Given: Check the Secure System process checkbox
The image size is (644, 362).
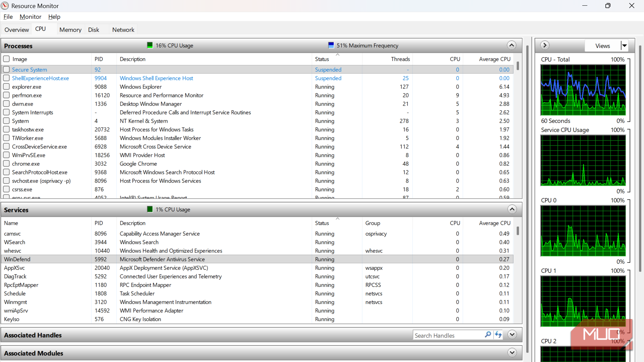Looking at the screenshot, I should click(6, 69).
